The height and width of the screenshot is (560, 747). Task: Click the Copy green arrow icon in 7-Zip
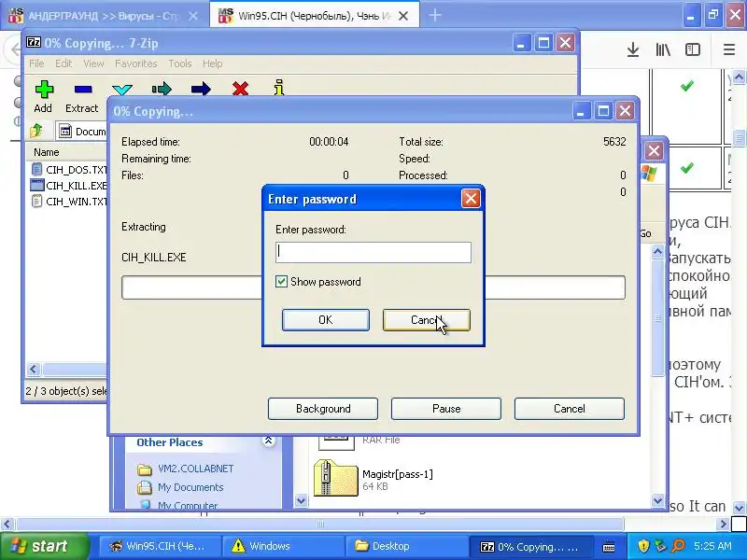point(162,89)
